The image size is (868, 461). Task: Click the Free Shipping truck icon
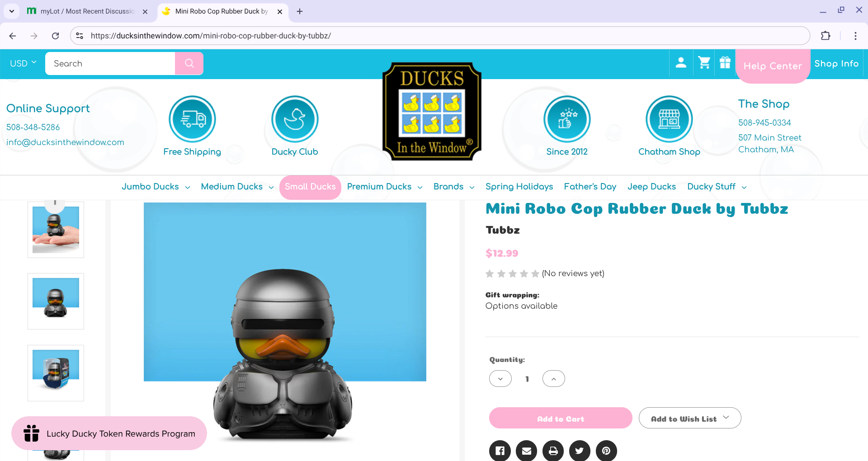click(192, 119)
